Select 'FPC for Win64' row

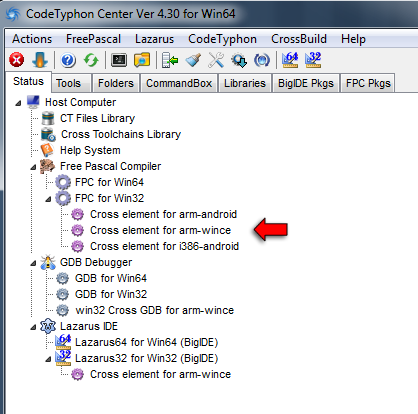109,182
